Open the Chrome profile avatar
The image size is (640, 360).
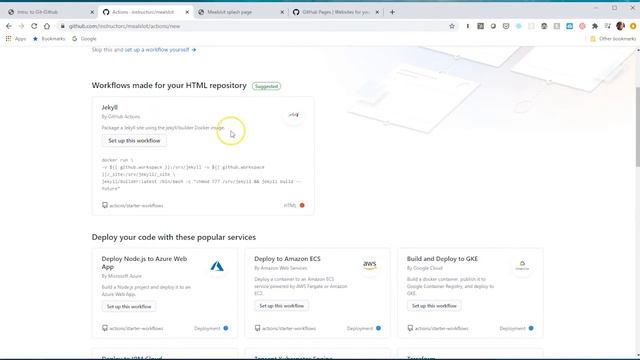(620, 26)
